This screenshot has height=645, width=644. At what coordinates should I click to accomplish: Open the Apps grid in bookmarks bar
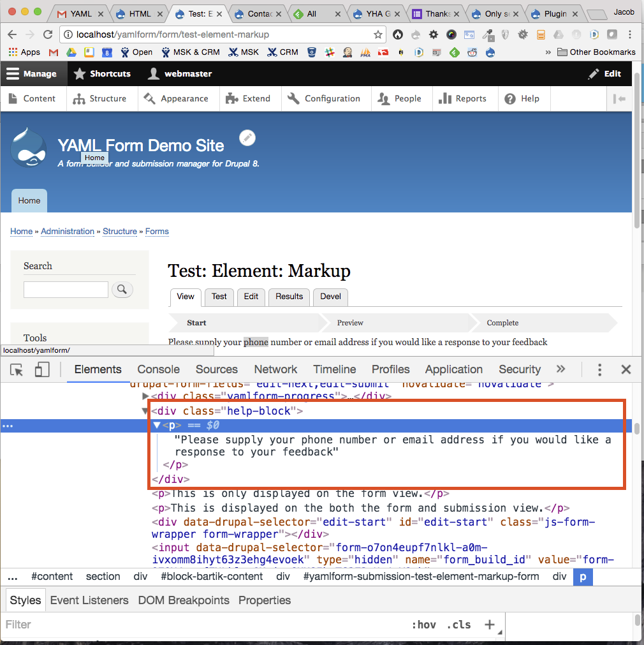[x=24, y=52]
